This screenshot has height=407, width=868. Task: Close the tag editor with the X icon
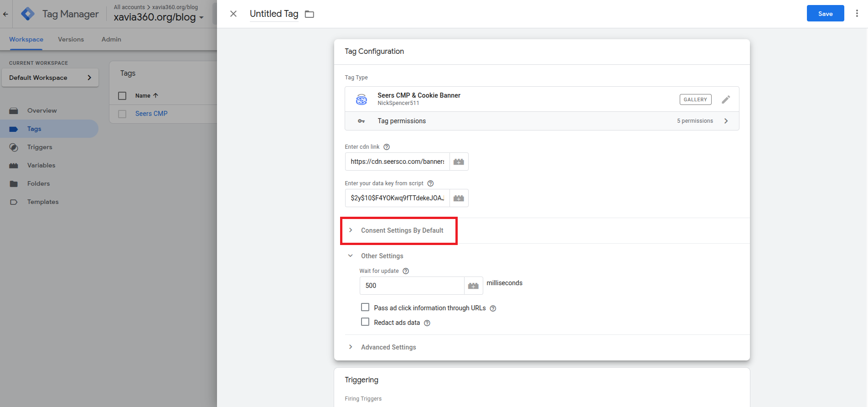(233, 14)
